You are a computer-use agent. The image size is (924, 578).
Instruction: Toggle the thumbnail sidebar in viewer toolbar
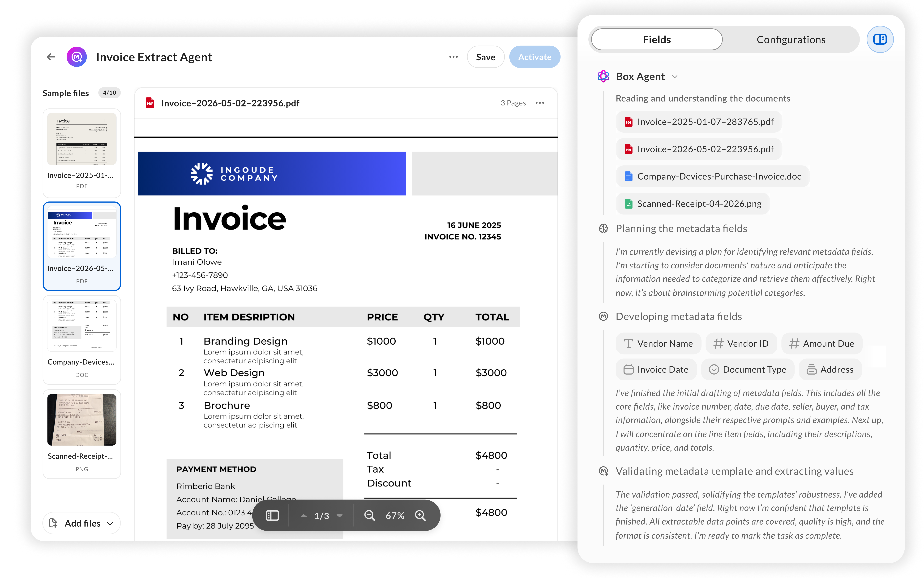click(272, 515)
